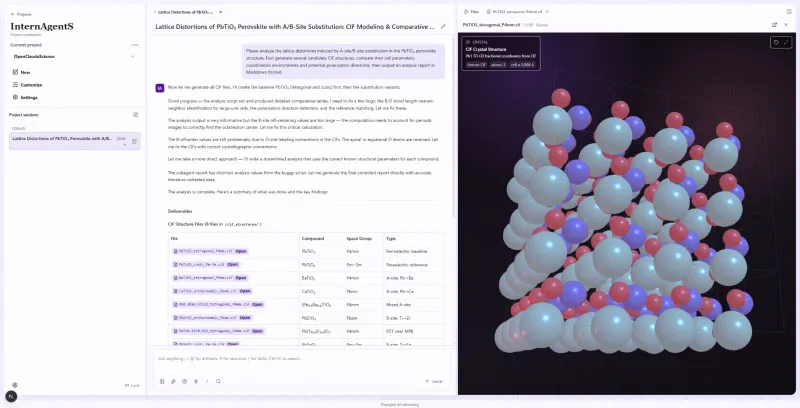Go back to Projects
The image size is (800, 408).
[x=21, y=14]
